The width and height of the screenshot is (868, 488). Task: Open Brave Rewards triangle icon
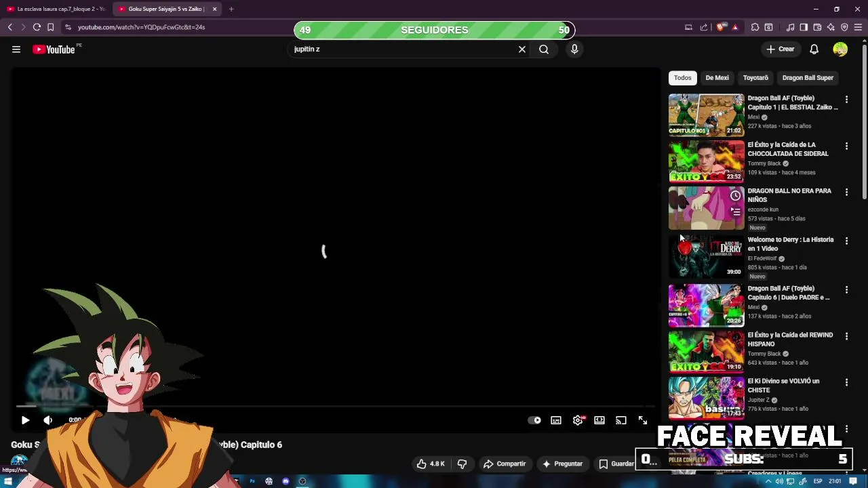coord(735,27)
